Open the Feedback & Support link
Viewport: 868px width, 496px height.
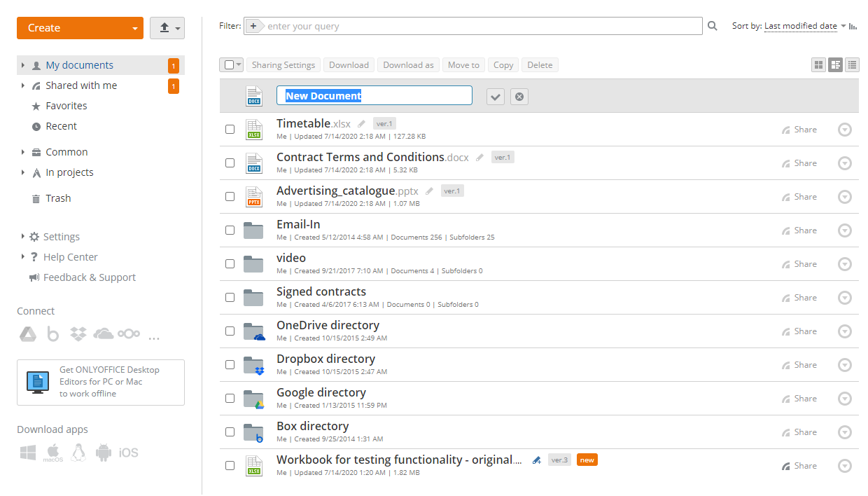click(89, 277)
